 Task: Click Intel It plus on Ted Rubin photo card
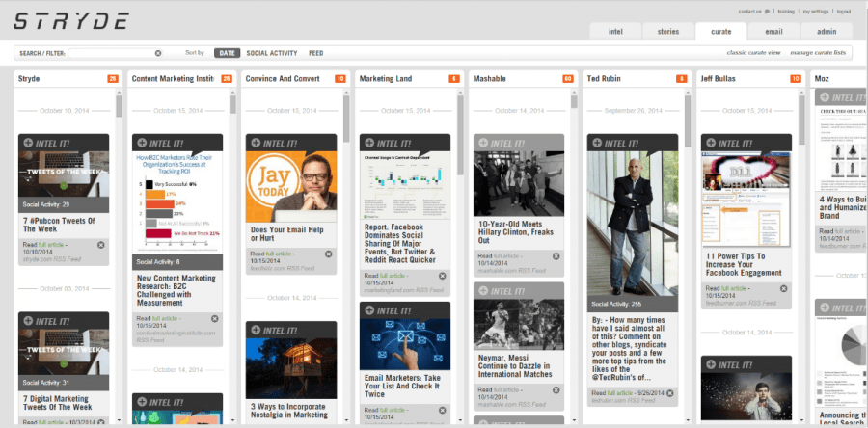(x=597, y=143)
